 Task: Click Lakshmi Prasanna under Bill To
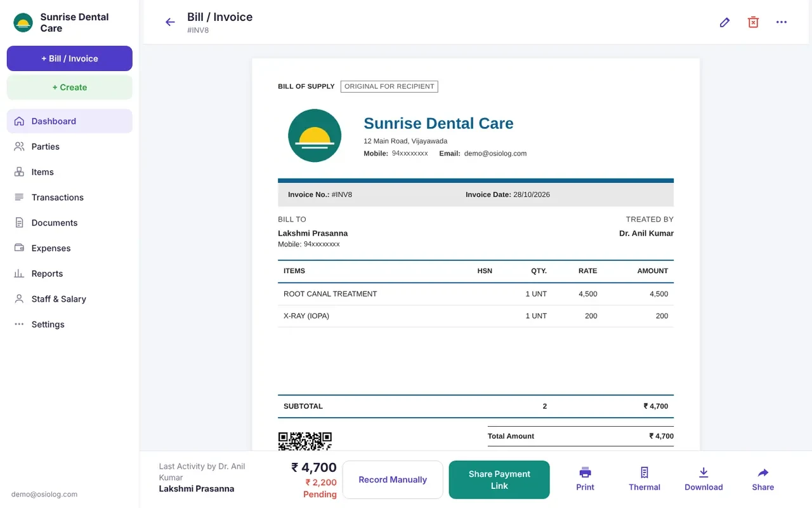[313, 233]
